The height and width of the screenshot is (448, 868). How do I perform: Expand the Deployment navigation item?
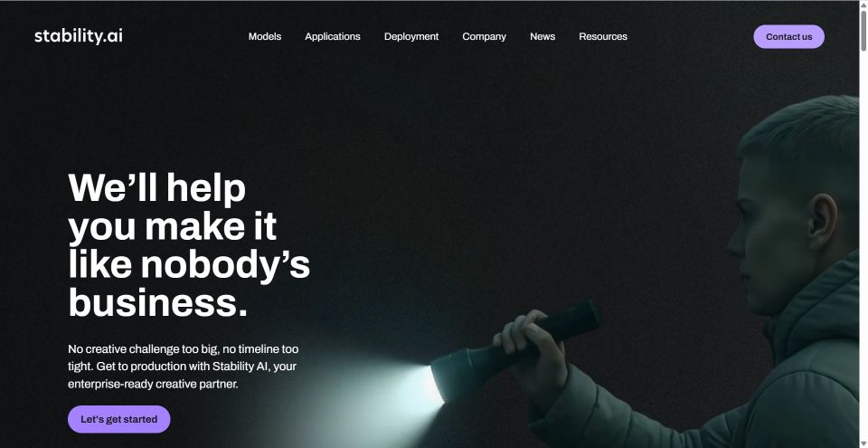click(411, 36)
